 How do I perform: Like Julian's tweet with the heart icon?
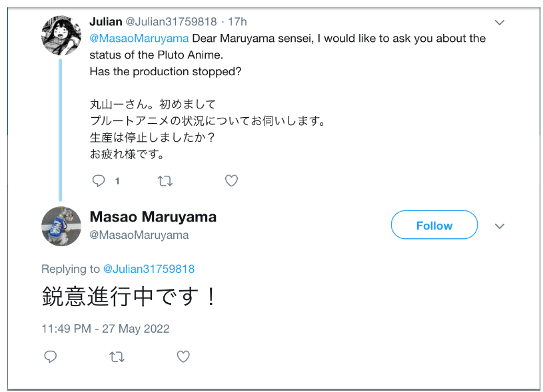[x=231, y=180]
